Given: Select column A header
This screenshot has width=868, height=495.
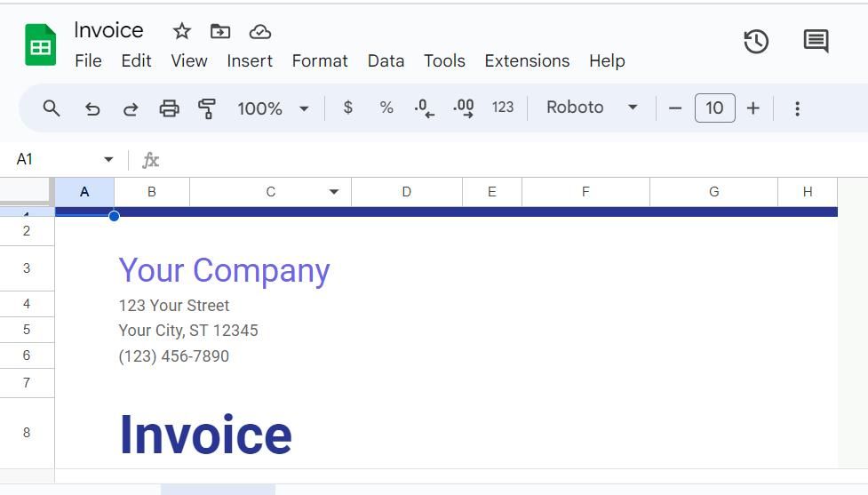Looking at the screenshot, I should point(84,192).
